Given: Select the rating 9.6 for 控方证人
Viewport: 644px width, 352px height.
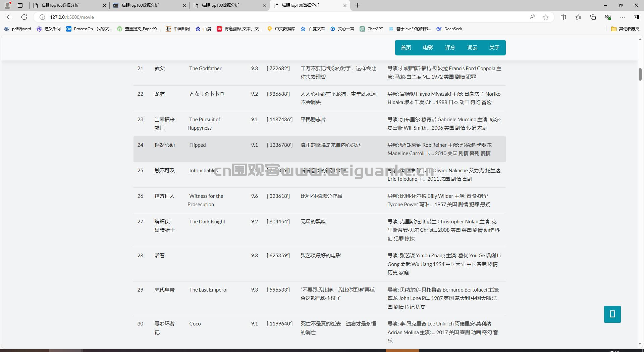Looking at the screenshot, I should [255, 196].
